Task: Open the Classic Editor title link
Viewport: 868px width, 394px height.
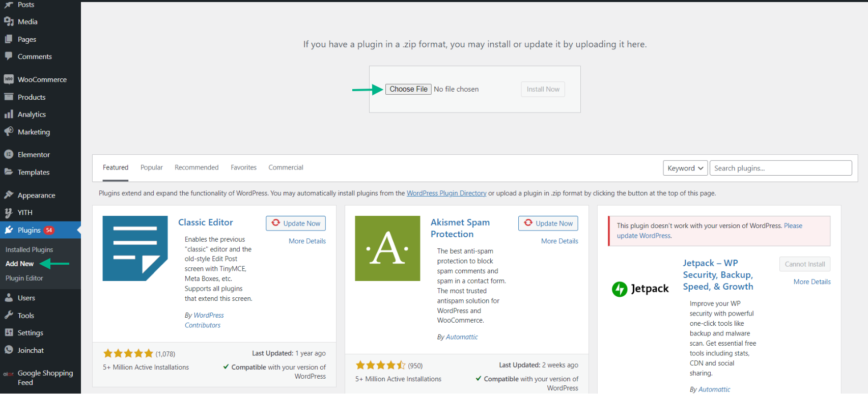Action: pyautogui.click(x=206, y=222)
